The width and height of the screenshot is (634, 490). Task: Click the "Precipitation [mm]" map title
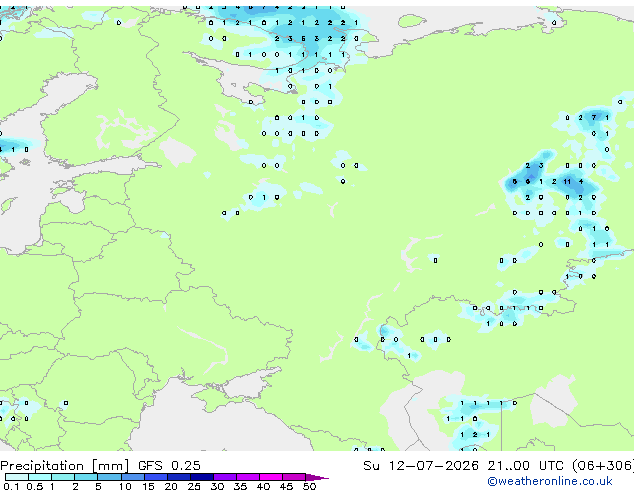(x=65, y=466)
